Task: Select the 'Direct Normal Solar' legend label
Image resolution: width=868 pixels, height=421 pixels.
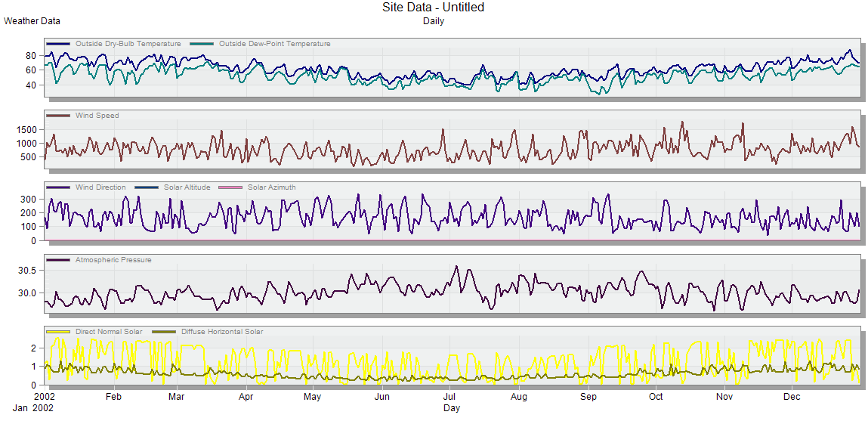Action: tap(109, 332)
